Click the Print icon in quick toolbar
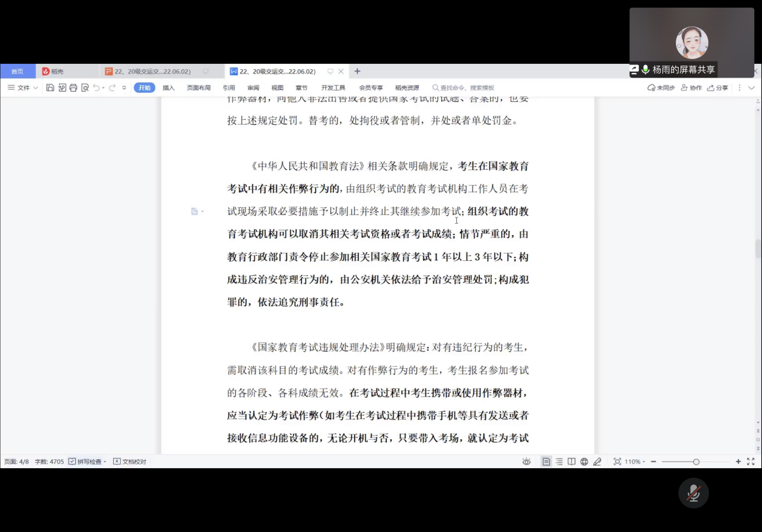 click(74, 88)
